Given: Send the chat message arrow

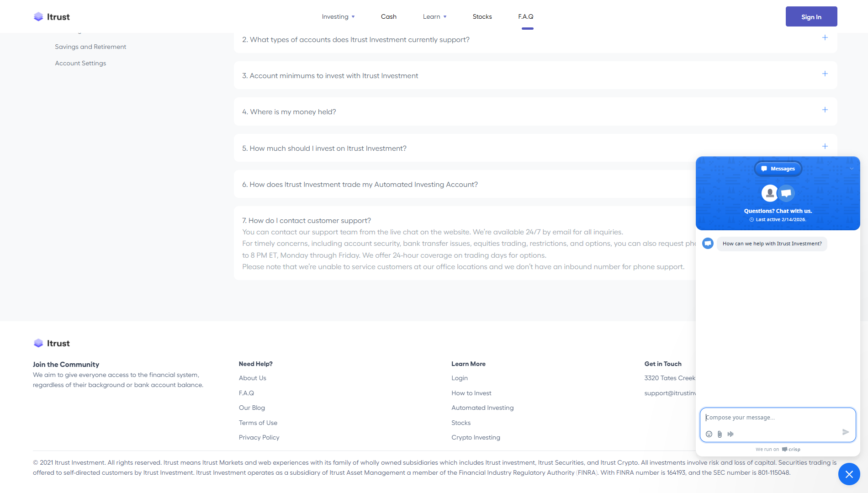Looking at the screenshot, I should (846, 432).
